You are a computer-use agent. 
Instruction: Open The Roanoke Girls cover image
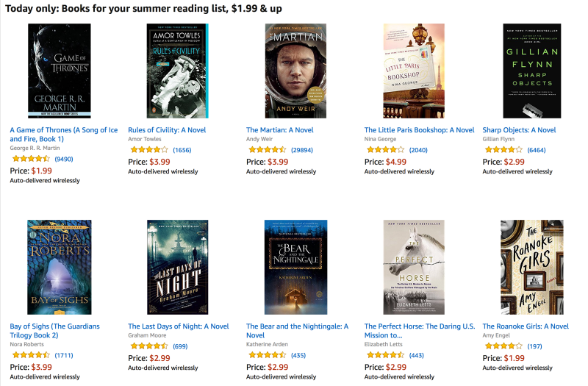click(531, 267)
